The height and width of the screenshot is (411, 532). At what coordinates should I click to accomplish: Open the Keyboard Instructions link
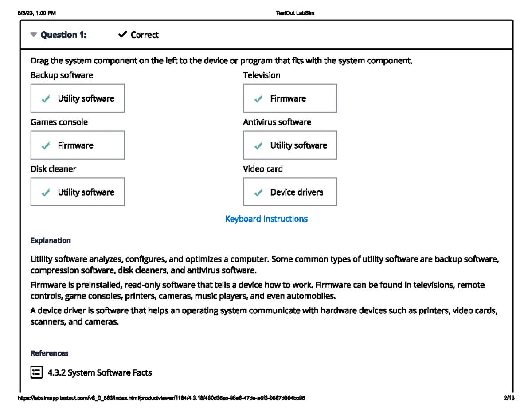[266, 219]
